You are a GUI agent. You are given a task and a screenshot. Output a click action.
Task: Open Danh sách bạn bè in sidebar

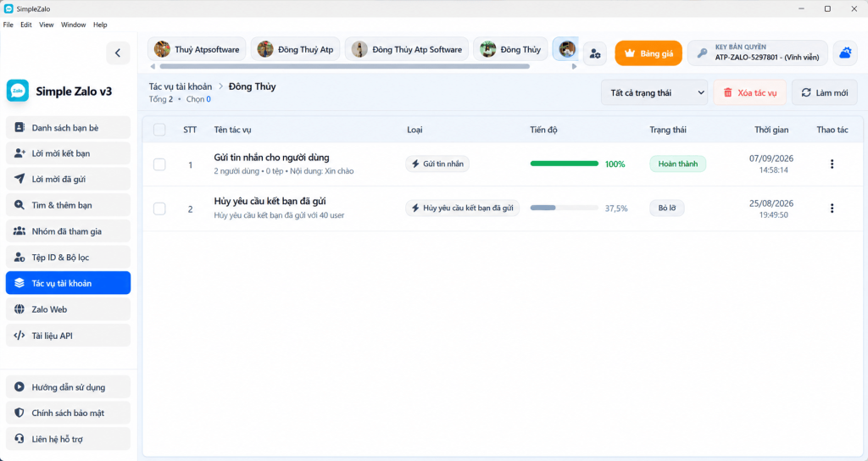point(68,128)
